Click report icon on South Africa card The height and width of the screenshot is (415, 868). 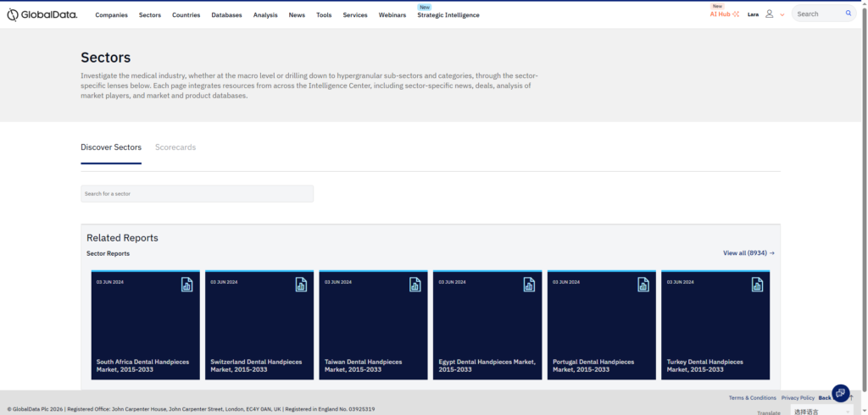coord(186,285)
